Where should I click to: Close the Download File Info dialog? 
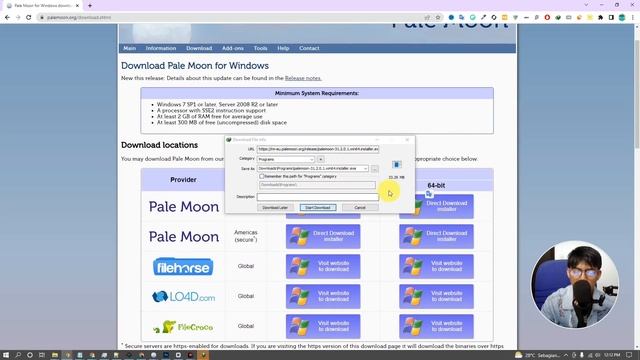[x=407, y=140]
